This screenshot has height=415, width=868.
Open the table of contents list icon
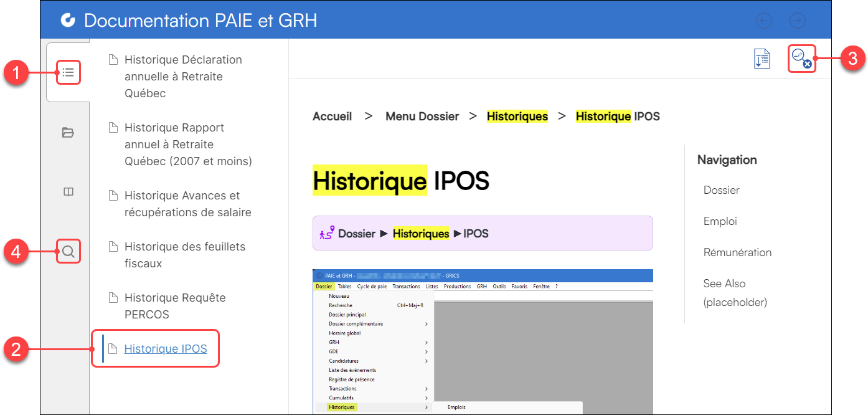tap(68, 72)
